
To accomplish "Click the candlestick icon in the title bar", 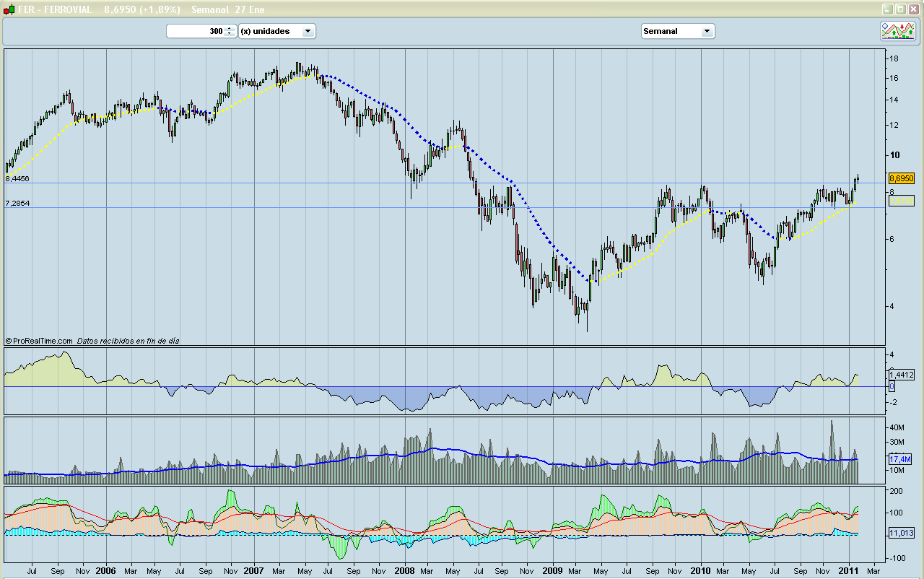I will click(9, 9).
